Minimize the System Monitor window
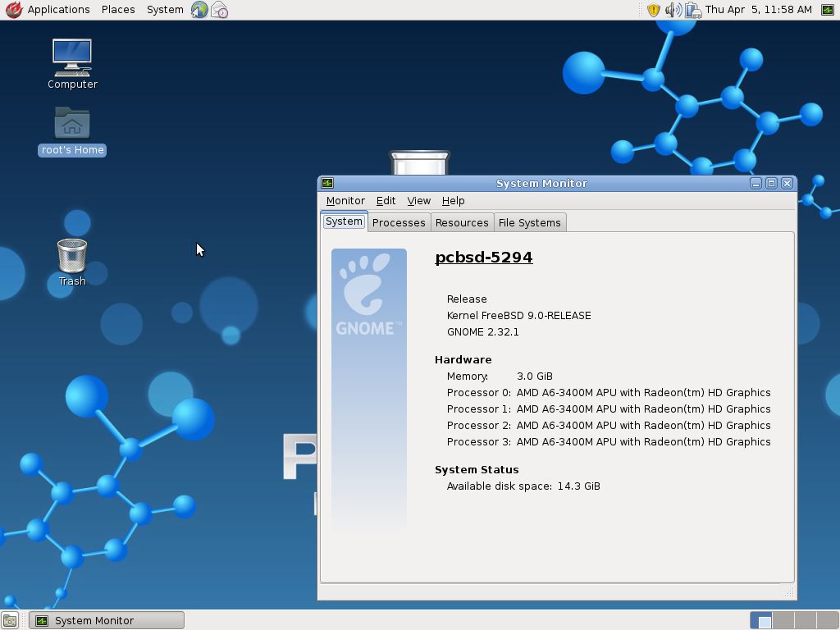 [756, 183]
